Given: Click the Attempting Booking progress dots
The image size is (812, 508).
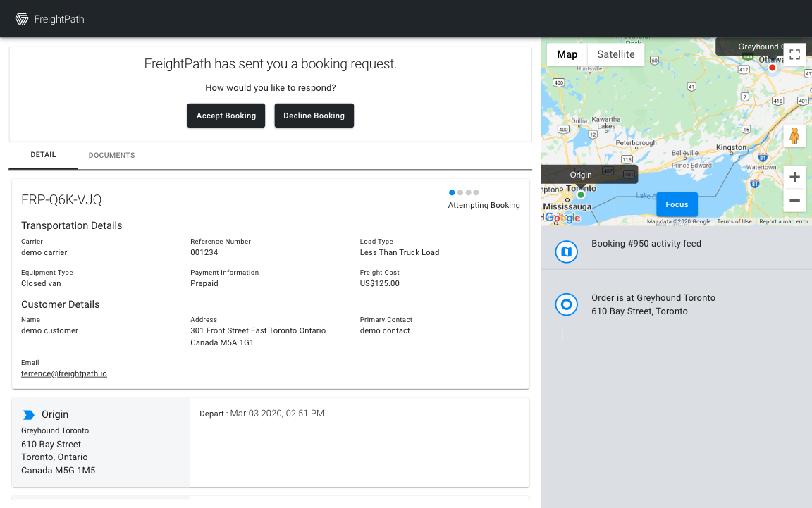Looking at the screenshot, I should [464, 192].
